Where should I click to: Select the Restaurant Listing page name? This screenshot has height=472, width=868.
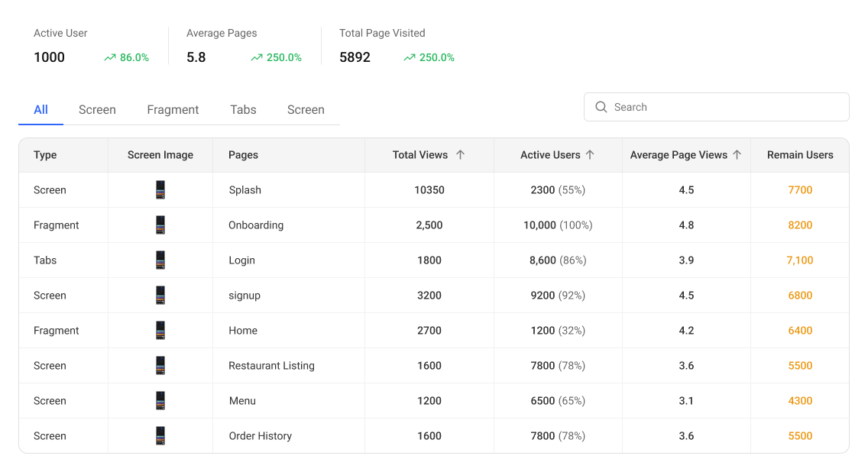point(271,366)
